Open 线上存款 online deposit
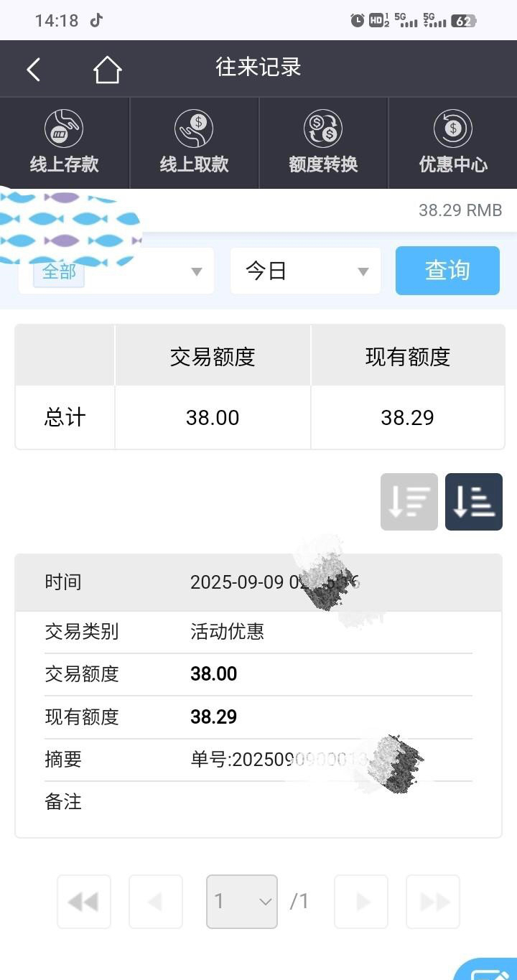The height and width of the screenshot is (980, 517). coord(65,143)
